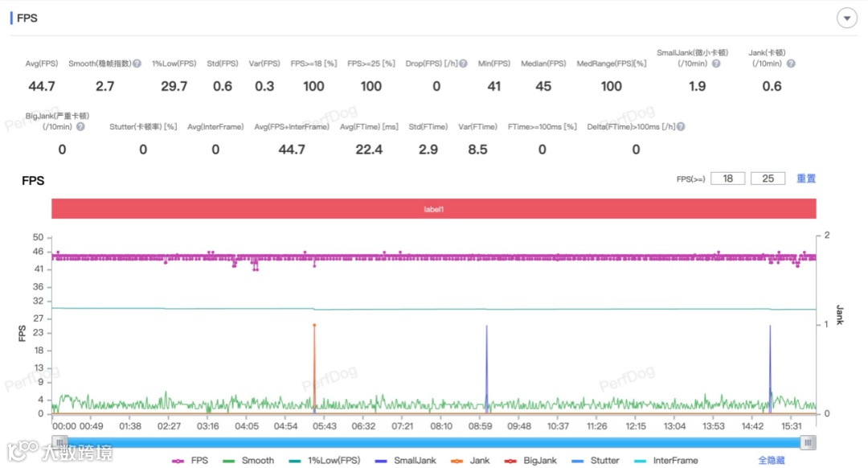
Task: Click the Min(FPS) value 41
Action: point(493,86)
